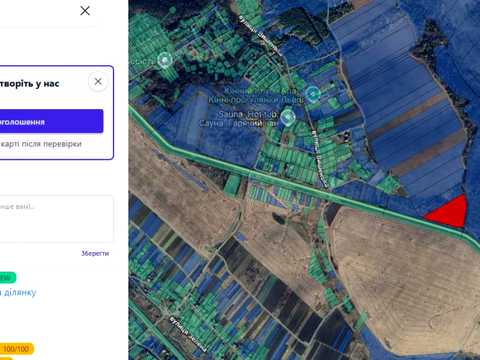
Task: Open the horse-riding place map marker
Action: tap(312, 94)
